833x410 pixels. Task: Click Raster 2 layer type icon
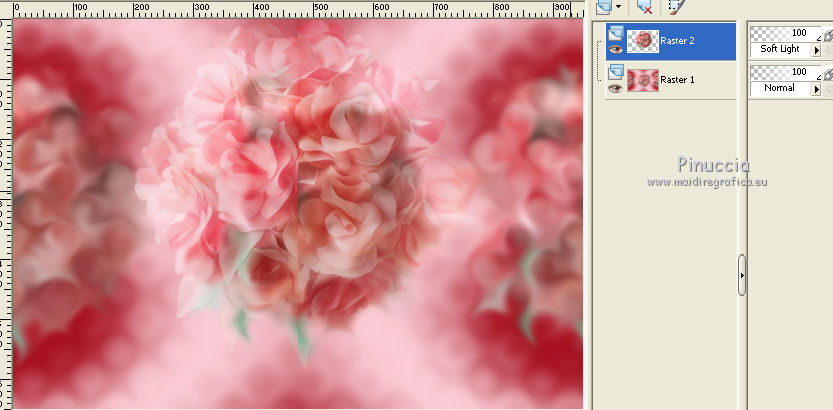[x=615, y=33]
